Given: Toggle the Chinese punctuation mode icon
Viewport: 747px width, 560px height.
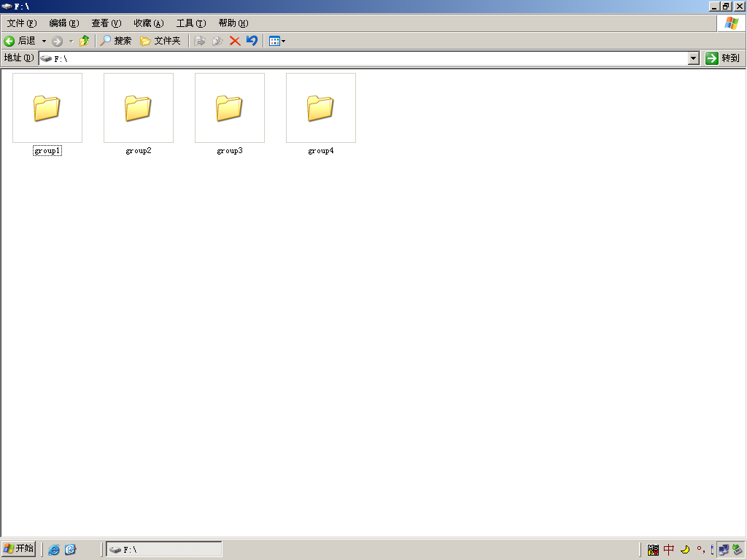Looking at the screenshot, I should 700,550.
